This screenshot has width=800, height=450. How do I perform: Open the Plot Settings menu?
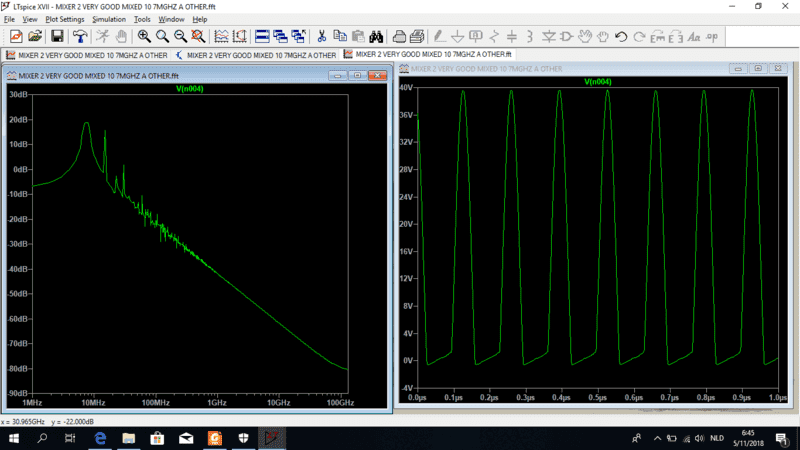(x=65, y=19)
